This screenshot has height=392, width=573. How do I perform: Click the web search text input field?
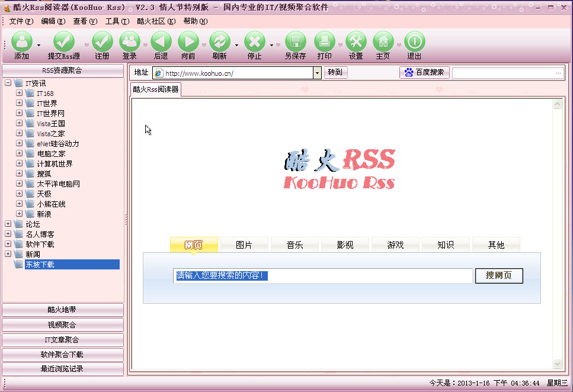(323, 276)
